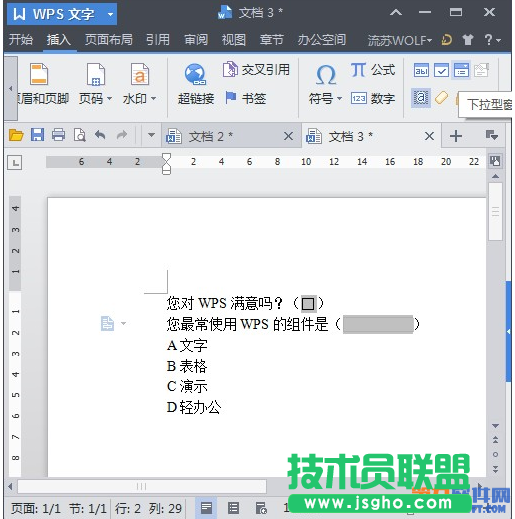515x519 pixels.
Task: Open the help question mark menu
Action: click(492, 40)
